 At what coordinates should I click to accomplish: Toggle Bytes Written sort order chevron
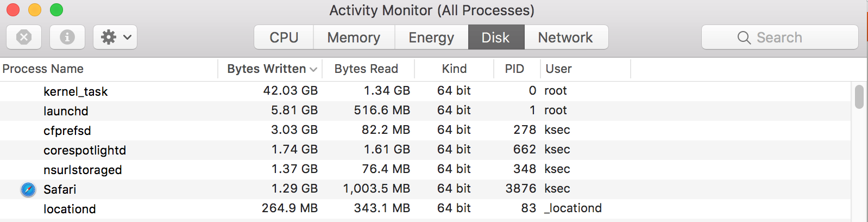point(313,69)
